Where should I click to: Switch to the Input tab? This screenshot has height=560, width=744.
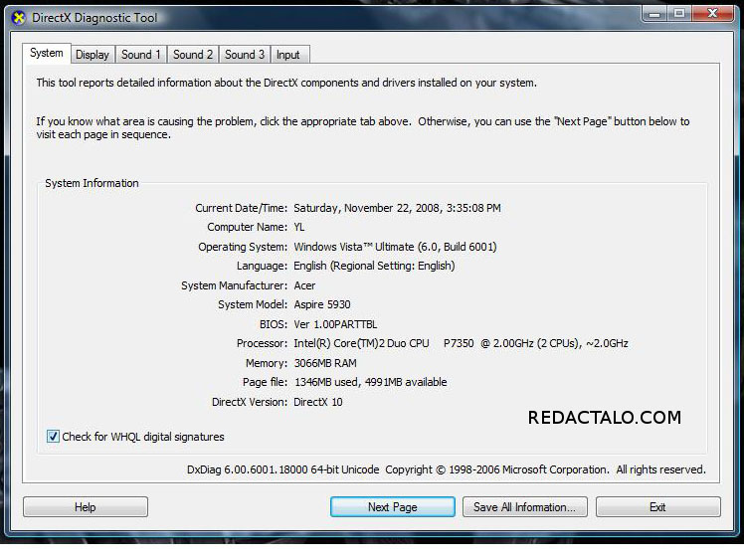point(288,55)
